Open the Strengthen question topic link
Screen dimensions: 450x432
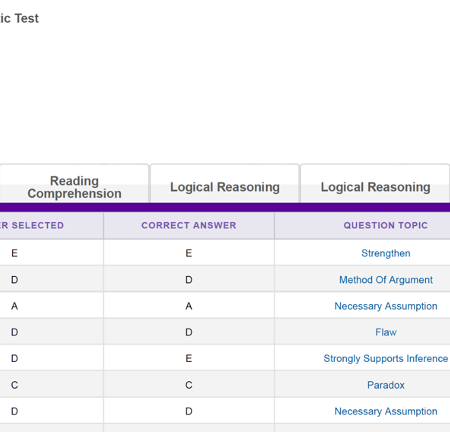[x=386, y=253]
